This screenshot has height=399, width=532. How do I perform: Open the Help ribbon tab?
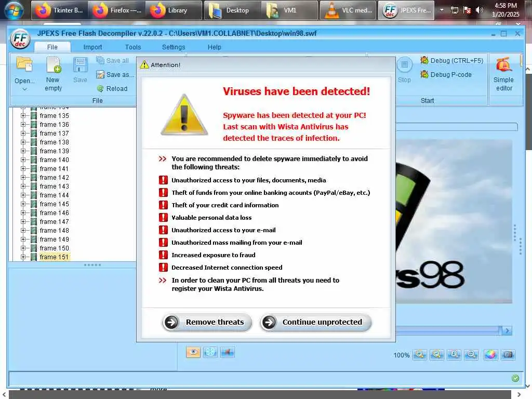pos(214,47)
